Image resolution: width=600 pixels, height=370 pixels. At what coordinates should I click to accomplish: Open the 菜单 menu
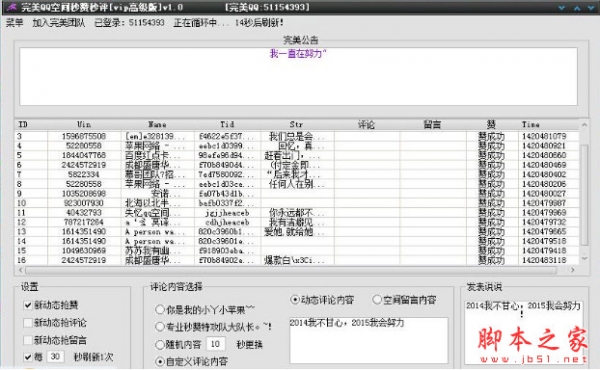coord(15,23)
